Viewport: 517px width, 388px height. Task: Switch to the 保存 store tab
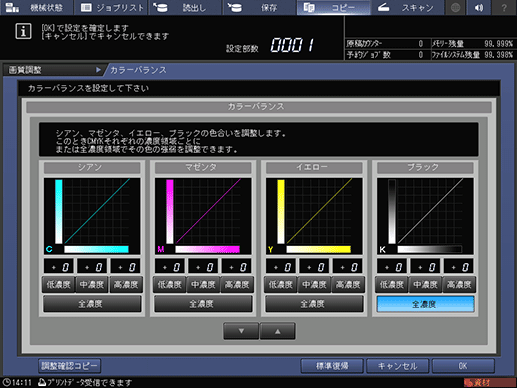259,7
